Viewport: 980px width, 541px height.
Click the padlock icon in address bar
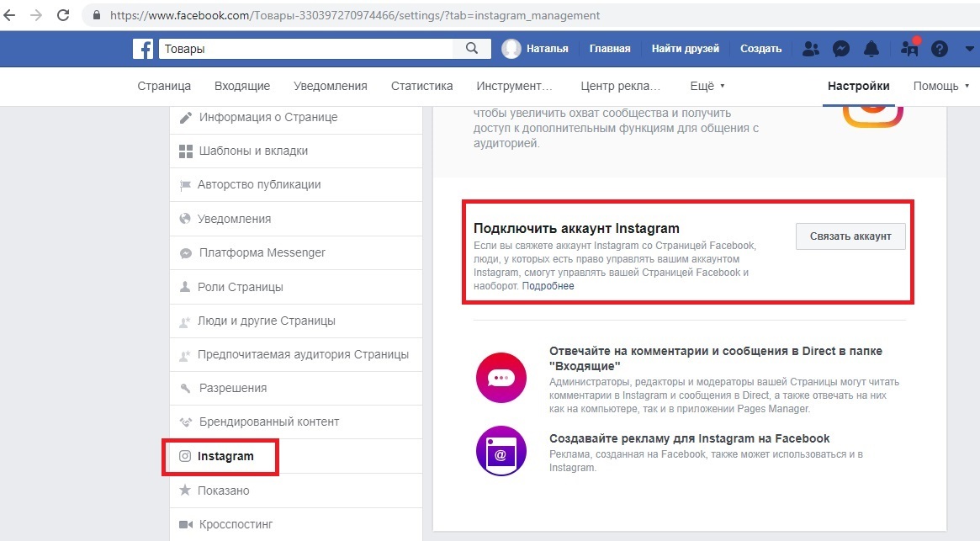tap(96, 15)
